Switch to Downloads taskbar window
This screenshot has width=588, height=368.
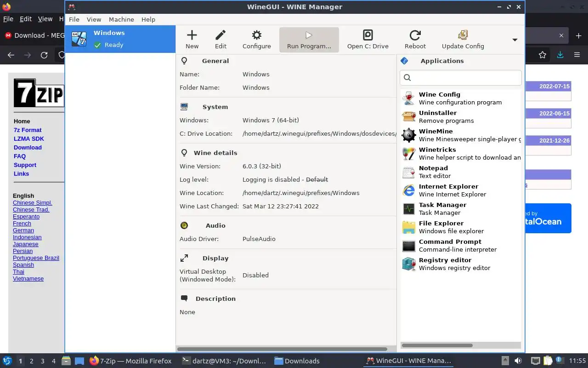point(297,361)
